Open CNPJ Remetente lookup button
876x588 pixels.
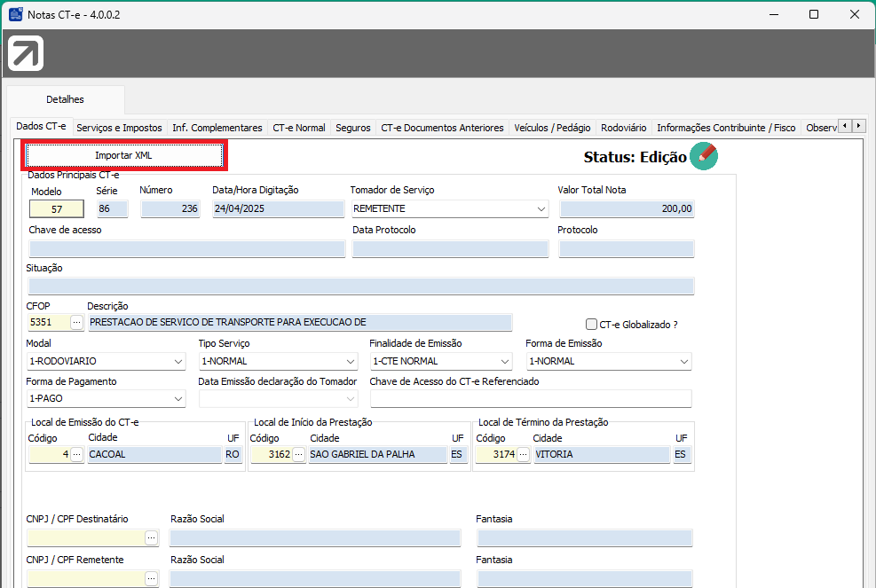pyautogui.click(x=152, y=578)
